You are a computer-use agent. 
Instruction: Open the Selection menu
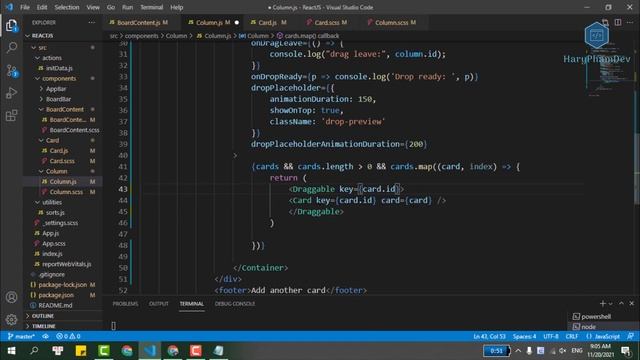click(67, 7)
